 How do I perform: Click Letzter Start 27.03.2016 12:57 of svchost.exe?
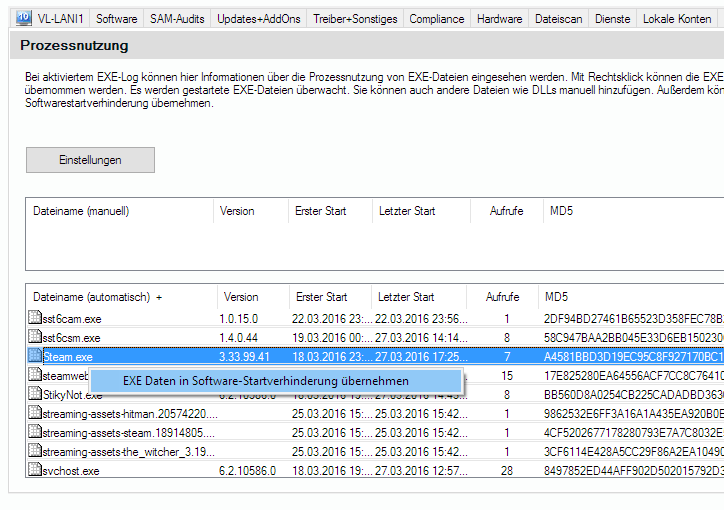coord(421,471)
